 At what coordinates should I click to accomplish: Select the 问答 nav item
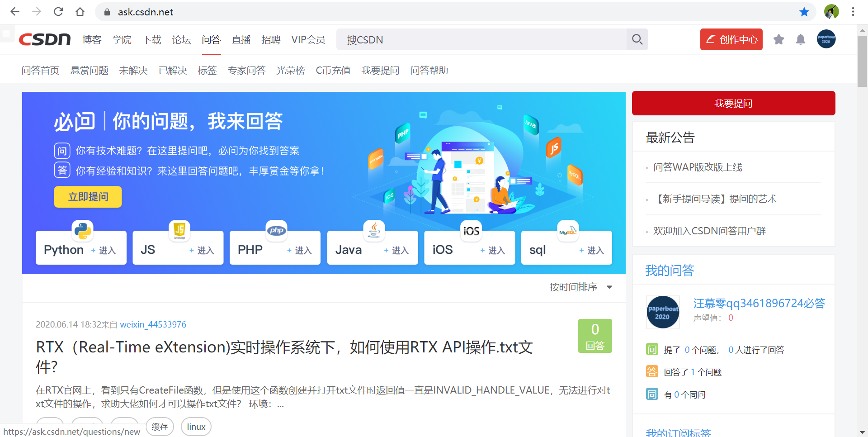[211, 40]
